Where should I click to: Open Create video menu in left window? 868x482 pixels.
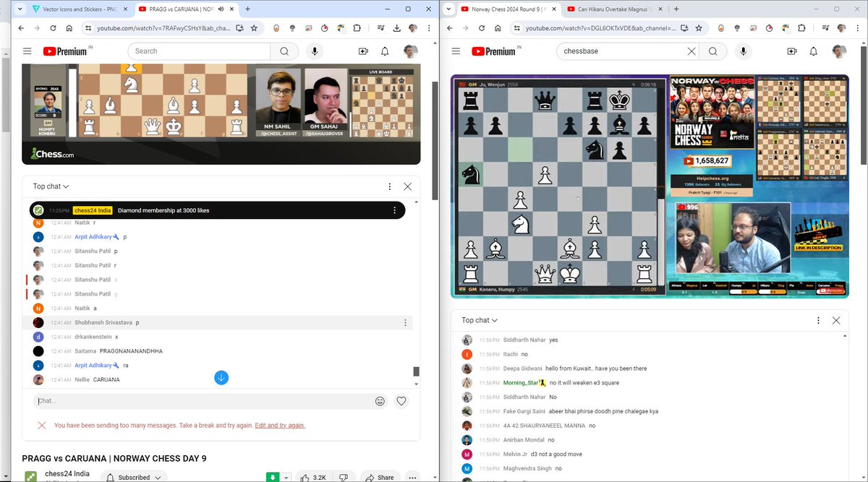(363, 51)
